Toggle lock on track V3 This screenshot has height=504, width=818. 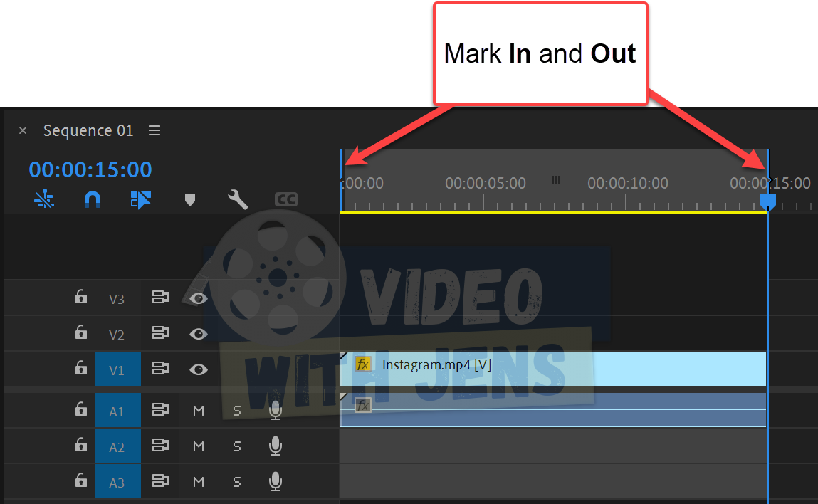pos(80,297)
